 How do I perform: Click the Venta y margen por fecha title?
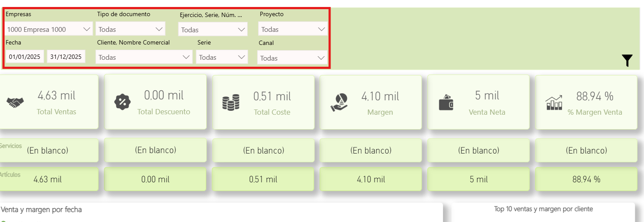pos(41,210)
